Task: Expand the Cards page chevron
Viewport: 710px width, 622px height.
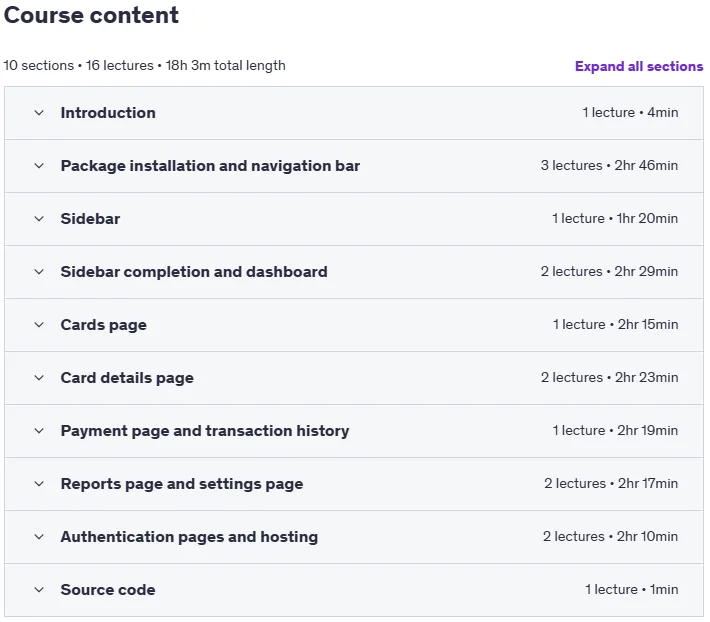Action: pos(39,325)
